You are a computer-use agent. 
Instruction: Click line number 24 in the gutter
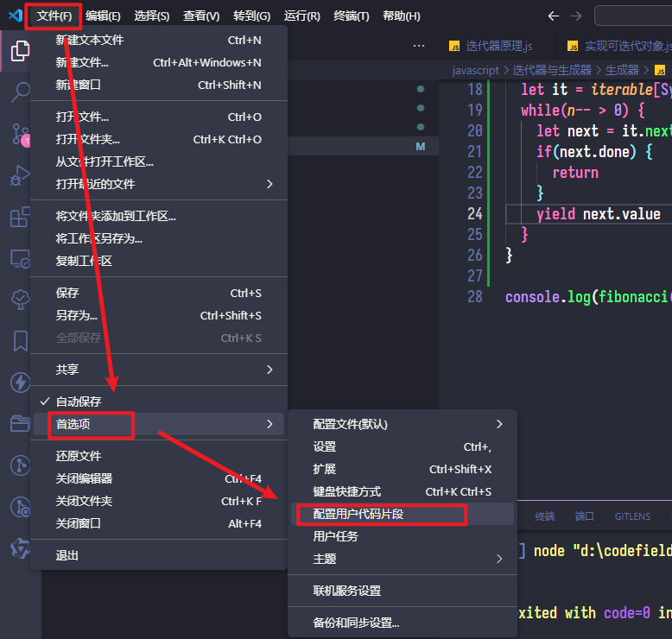pos(474,213)
